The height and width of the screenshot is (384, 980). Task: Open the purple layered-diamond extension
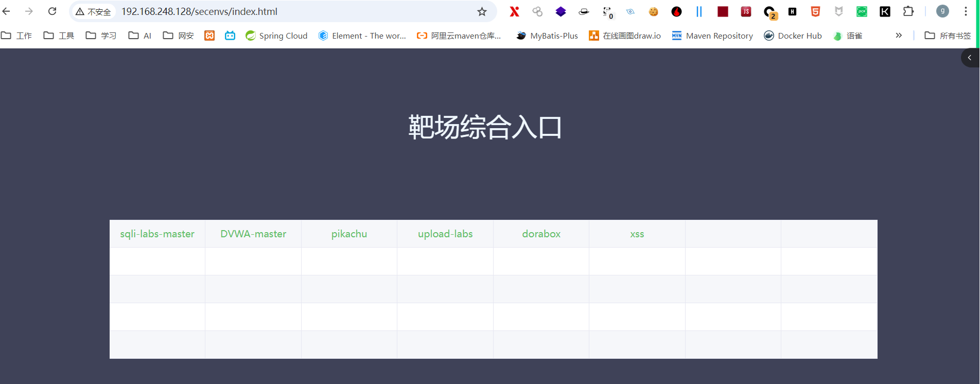[561, 11]
